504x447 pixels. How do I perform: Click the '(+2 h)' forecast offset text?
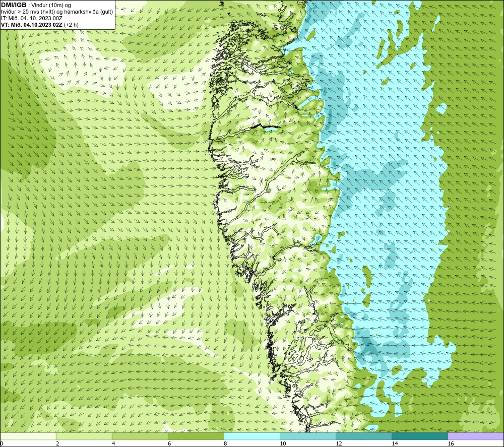pos(72,24)
